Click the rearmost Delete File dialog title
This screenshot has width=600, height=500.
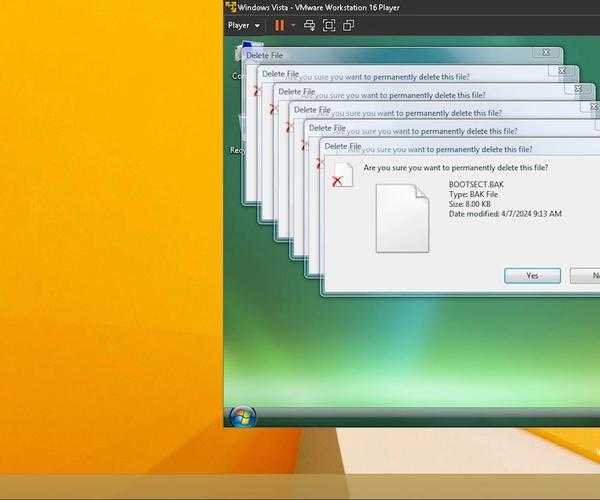(x=264, y=55)
